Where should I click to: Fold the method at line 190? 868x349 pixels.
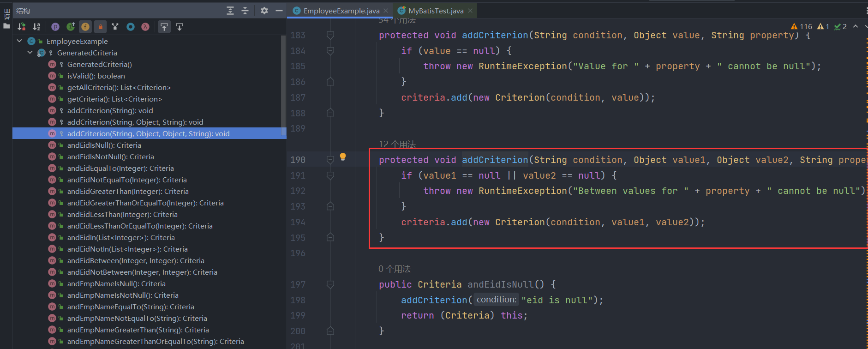[x=330, y=160]
